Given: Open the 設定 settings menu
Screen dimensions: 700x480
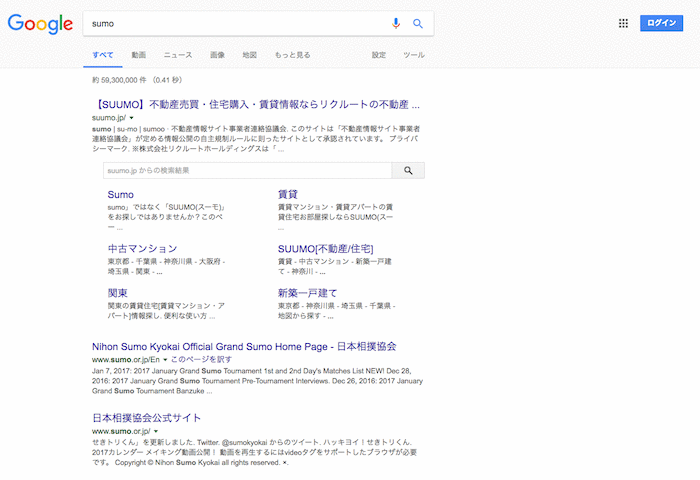Looking at the screenshot, I should pyautogui.click(x=379, y=55).
